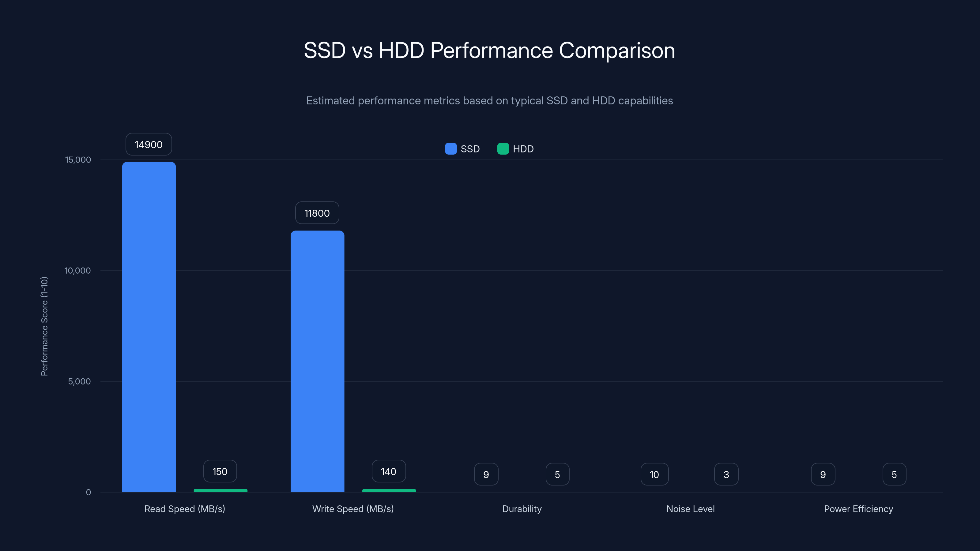Click the 5,000 y-axis tick label
The width and height of the screenshot is (980, 551).
(80, 381)
